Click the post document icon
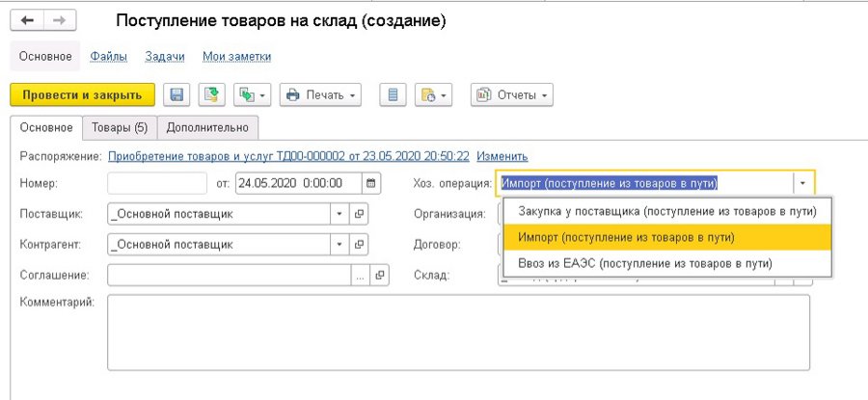This screenshot has height=400, width=868. click(x=210, y=94)
